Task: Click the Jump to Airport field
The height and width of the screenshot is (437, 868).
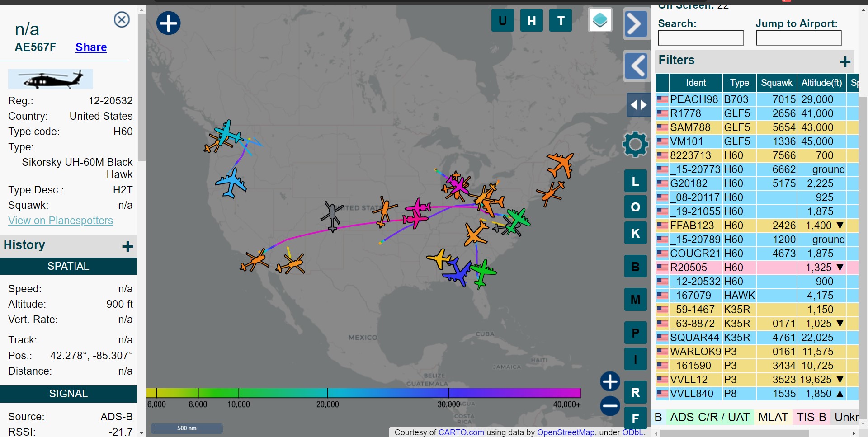Action: [x=798, y=38]
